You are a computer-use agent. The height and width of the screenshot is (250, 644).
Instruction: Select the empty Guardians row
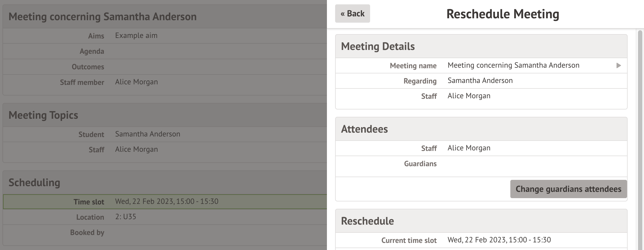(481, 164)
